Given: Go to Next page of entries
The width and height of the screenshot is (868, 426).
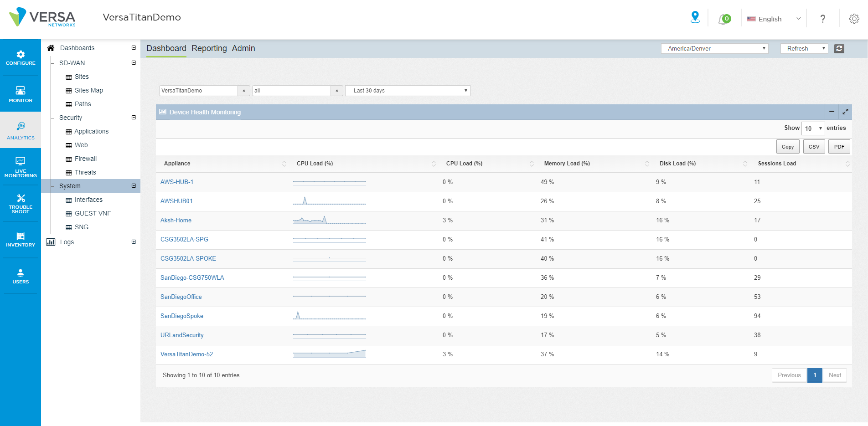Looking at the screenshot, I should 835,375.
